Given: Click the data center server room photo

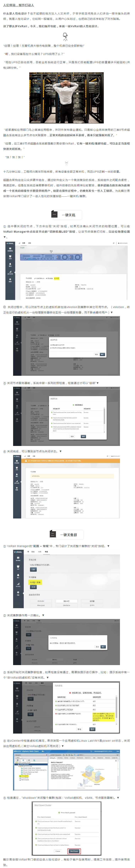Looking at the screenshot, I should coord(66,98).
